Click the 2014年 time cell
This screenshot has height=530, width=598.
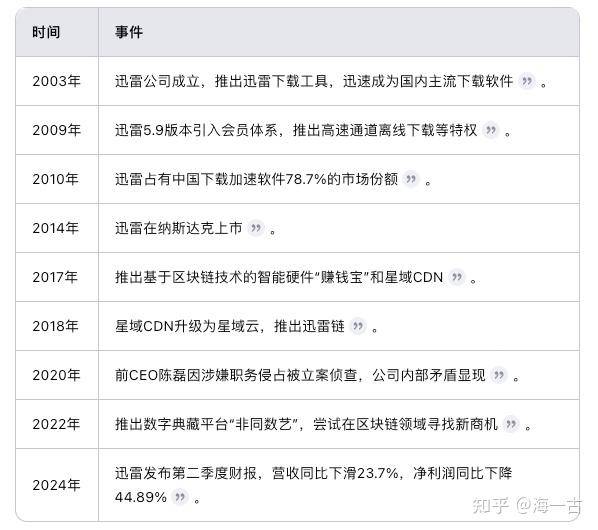coord(56,228)
